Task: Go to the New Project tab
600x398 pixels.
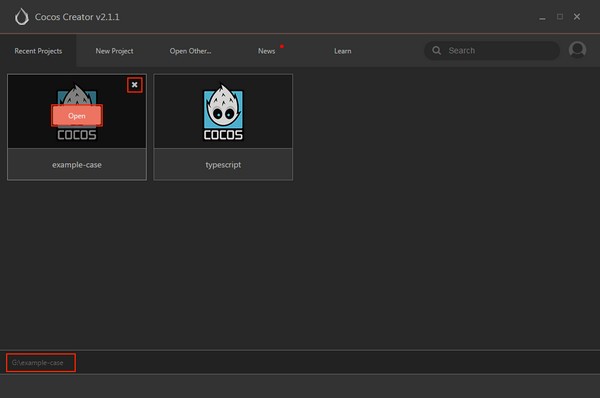Action: (114, 51)
